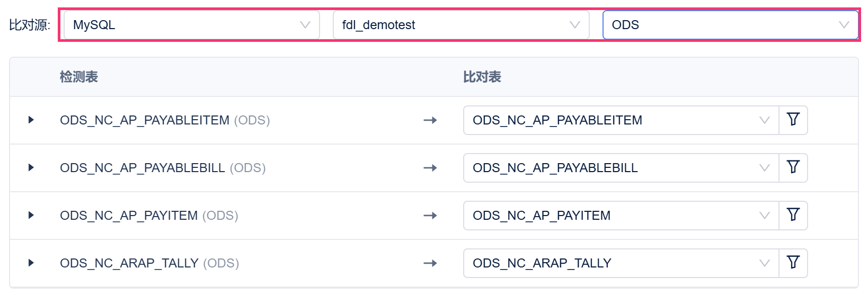Open the MySQL data source type dropdown
This screenshot has height=295, width=868.
tap(191, 25)
